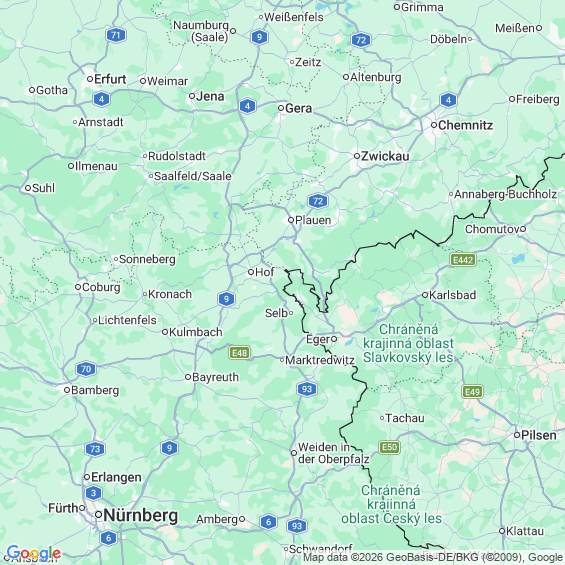This screenshot has width=565, height=565.
Task: Select the Erfurt city marker
Action: [x=90, y=79]
